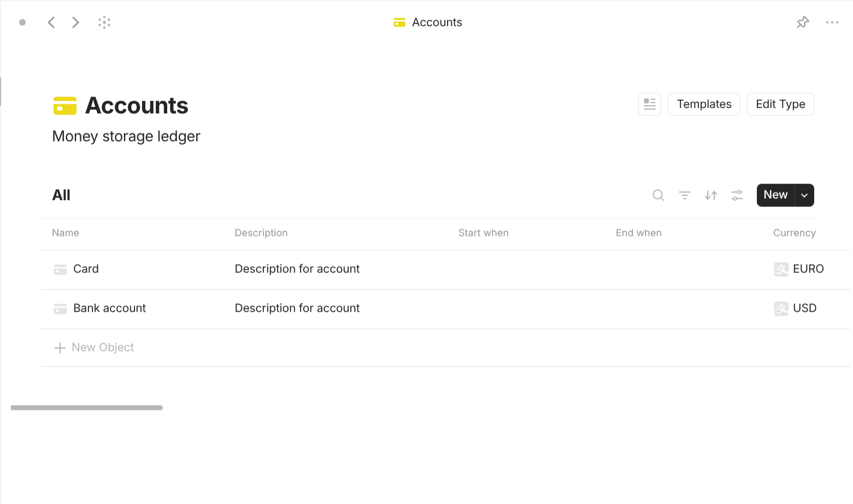Viewport: 853px width, 504px height.
Task: Open the filter options for the list
Action: (684, 195)
